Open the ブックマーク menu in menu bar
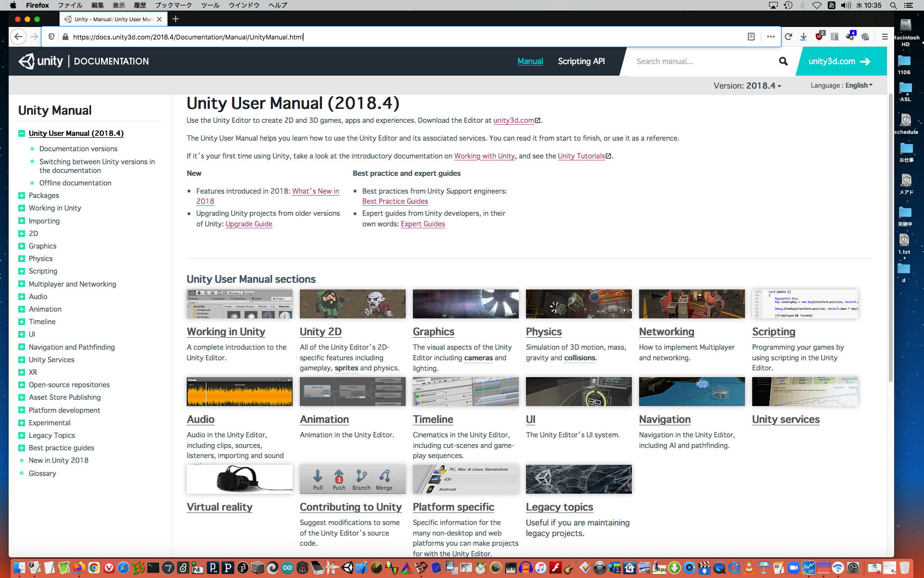Screen dimensions: 924x578 [173, 5]
